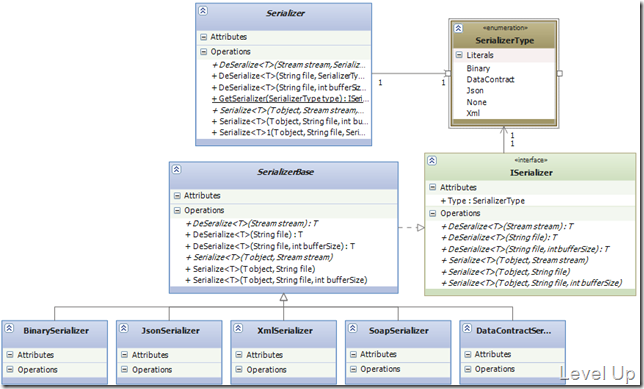The width and height of the screenshot is (644, 389).
Task: Collapse the SoapSerializer class with chevron icon
Action: 353,328
